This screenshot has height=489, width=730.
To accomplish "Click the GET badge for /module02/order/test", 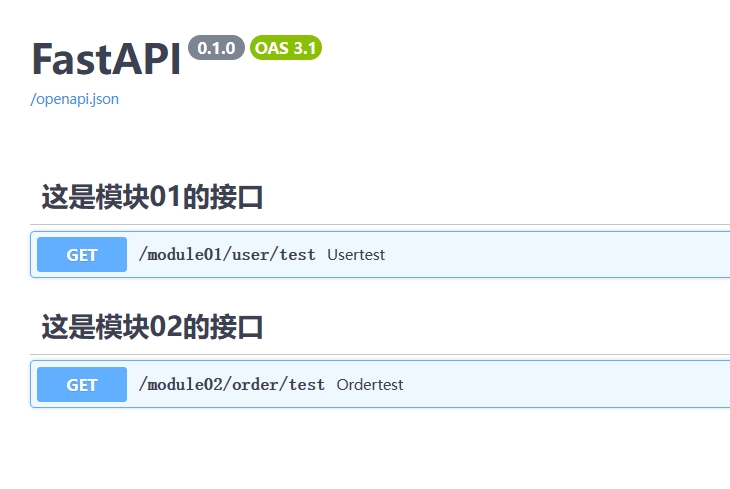I will (82, 384).
